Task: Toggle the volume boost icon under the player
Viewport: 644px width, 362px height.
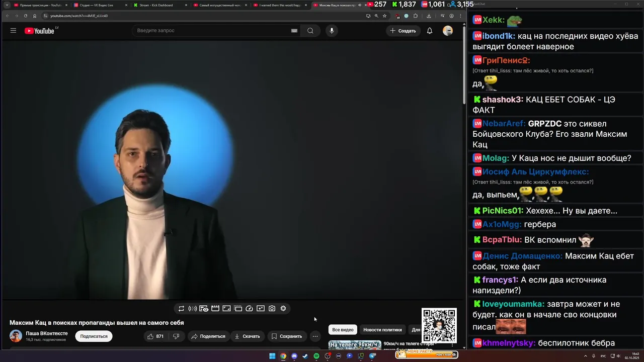Action: pos(192,308)
